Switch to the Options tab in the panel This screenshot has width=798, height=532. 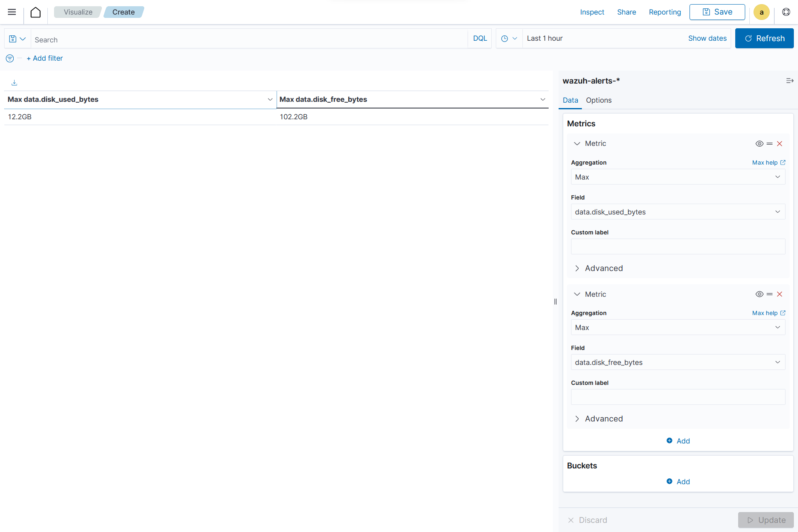[x=598, y=100]
